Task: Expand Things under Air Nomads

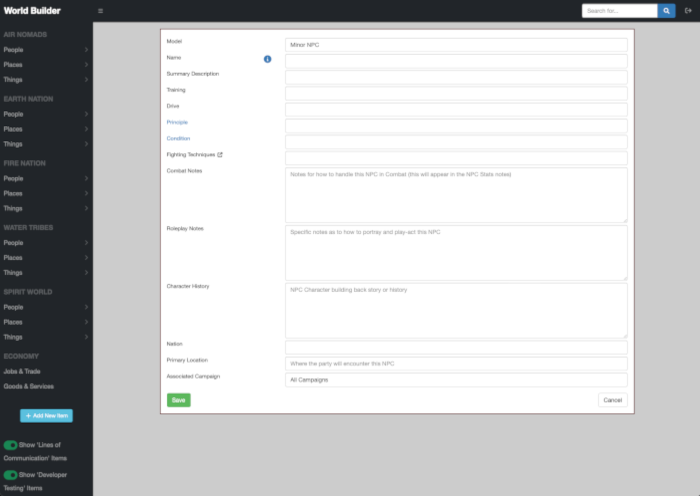Action: (46, 79)
